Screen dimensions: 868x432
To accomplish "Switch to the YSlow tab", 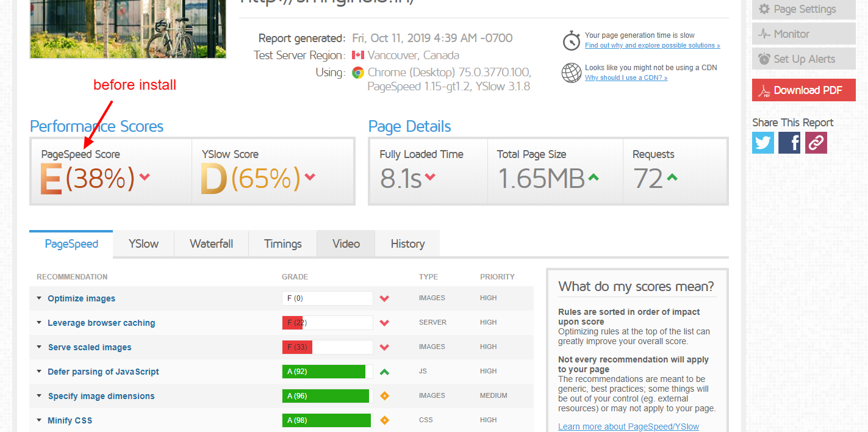I will point(143,243).
